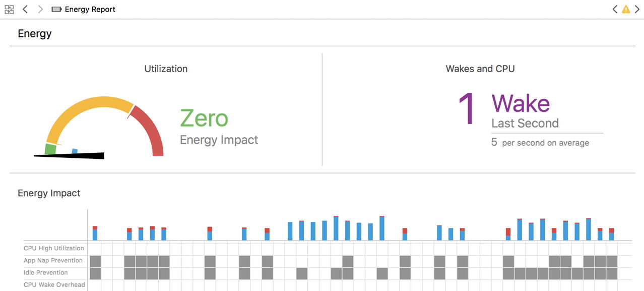
Task: Jump to the previous issue chevron
Action: (x=614, y=9)
